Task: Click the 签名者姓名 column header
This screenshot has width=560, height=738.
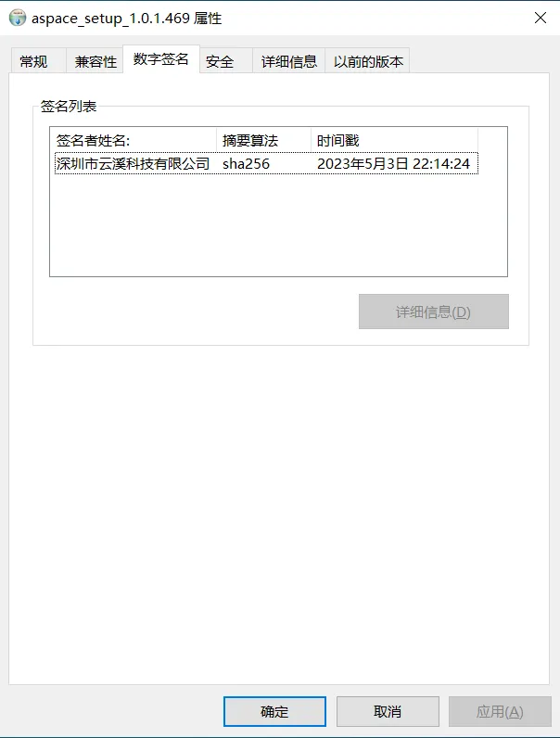Action: pyautogui.click(x=134, y=140)
